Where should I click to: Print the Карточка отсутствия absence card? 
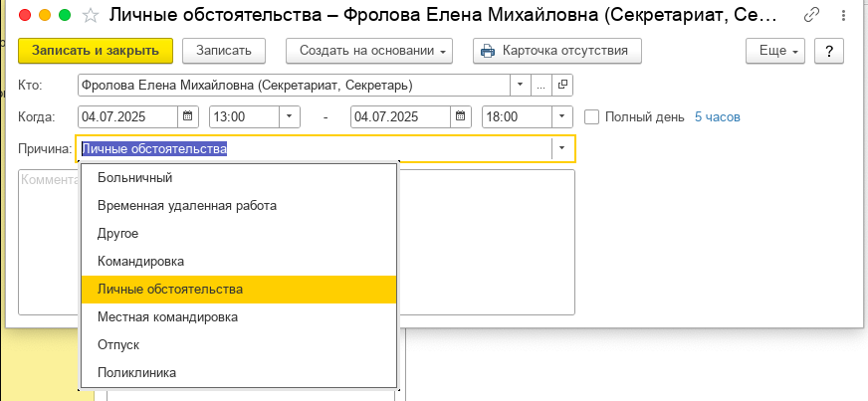pyautogui.click(x=556, y=51)
